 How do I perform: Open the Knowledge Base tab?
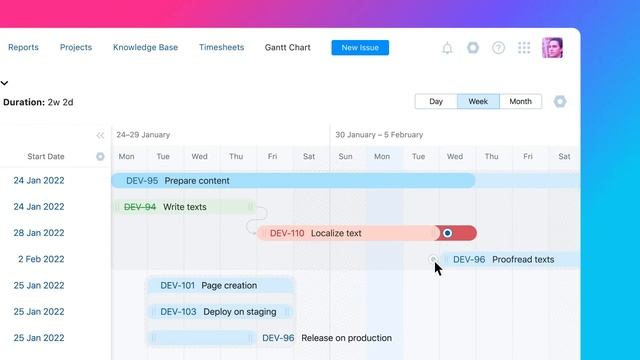pos(145,47)
